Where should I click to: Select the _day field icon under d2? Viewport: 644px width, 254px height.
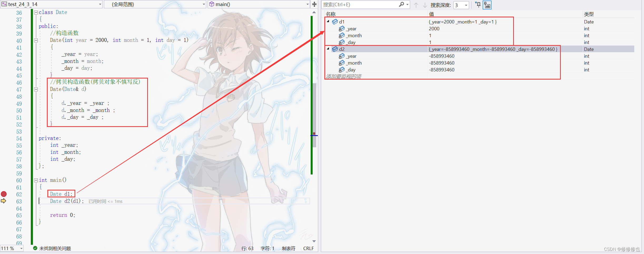(x=341, y=70)
